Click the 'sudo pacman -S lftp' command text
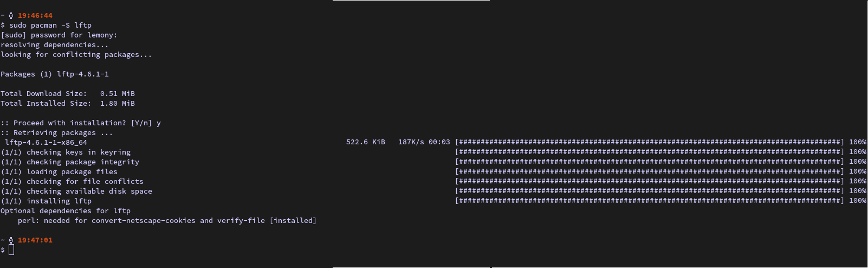 click(x=50, y=25)
